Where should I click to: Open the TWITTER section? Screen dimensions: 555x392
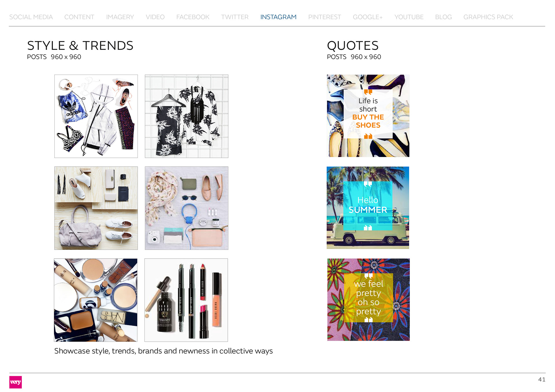tap(235, 17)
